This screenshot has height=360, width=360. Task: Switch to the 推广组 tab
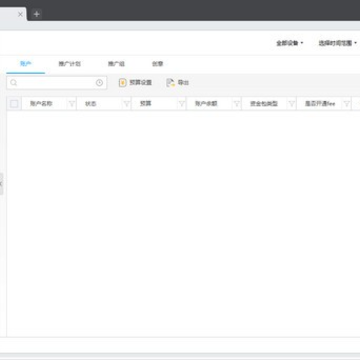116,64
